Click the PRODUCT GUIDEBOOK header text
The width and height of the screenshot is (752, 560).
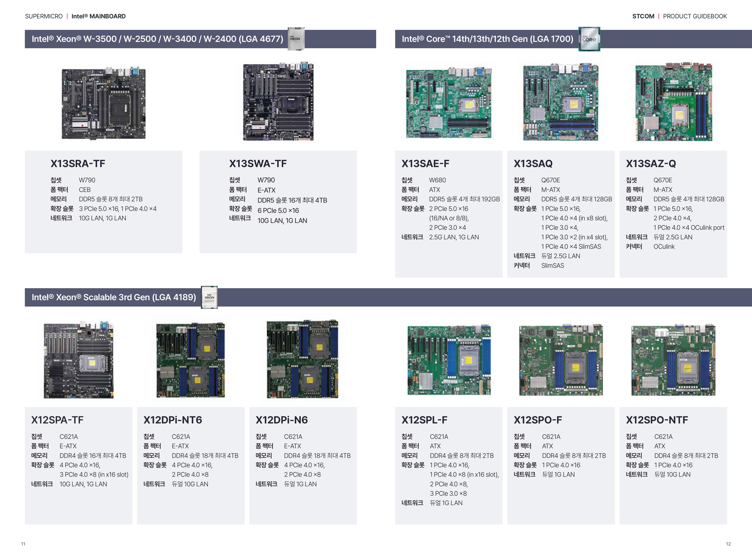tap(695, 16)
